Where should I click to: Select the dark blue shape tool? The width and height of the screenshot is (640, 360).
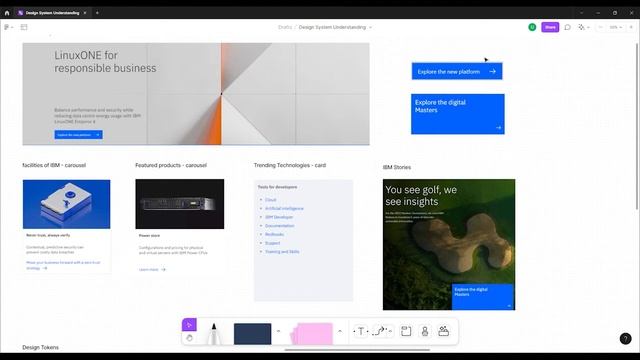tap(252, 334)
